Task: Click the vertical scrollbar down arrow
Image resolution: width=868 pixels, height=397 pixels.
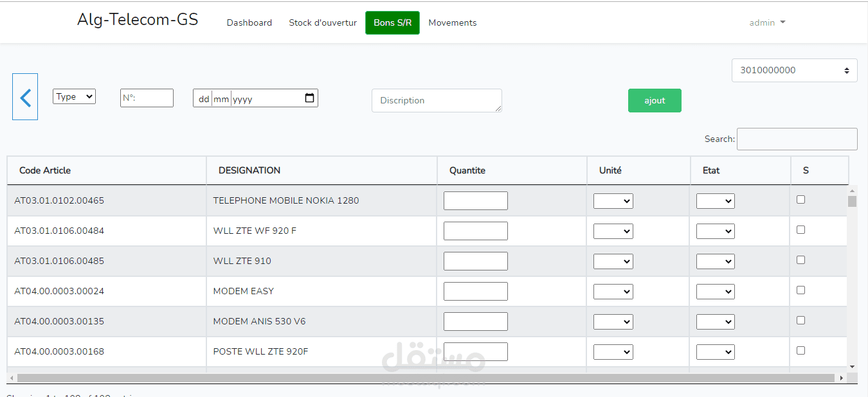Action: pyautogui.click(x=853, y=367)
